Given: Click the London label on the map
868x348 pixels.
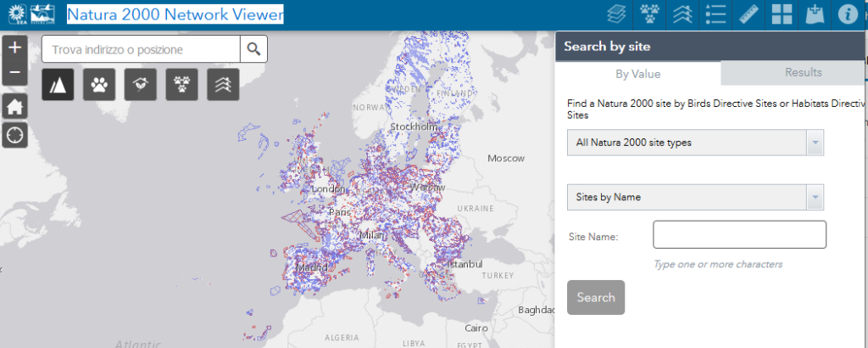Looking at the screenshot, I should click(328, 189).
